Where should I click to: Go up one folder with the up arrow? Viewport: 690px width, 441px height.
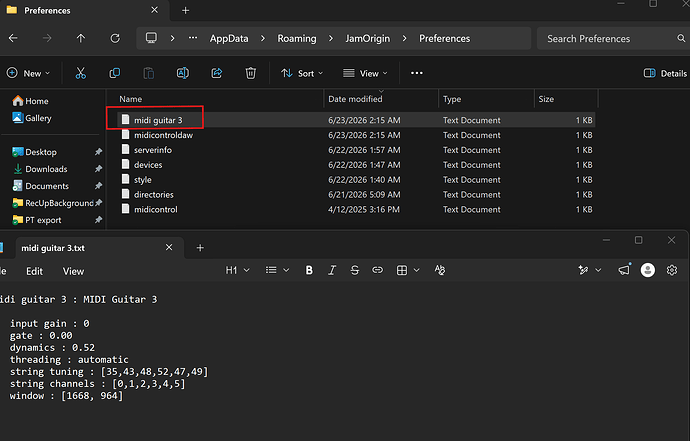pyautogui.click(x=81, y=38)
